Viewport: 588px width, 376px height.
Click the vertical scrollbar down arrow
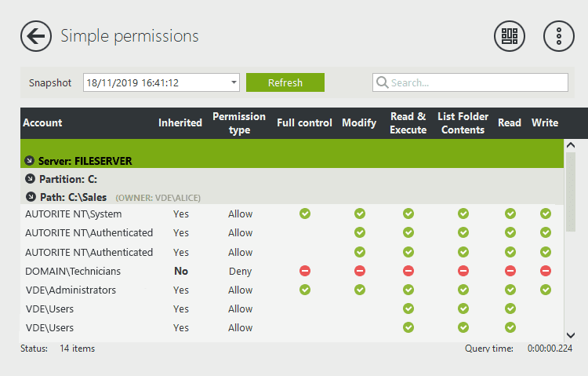[571, 335]
